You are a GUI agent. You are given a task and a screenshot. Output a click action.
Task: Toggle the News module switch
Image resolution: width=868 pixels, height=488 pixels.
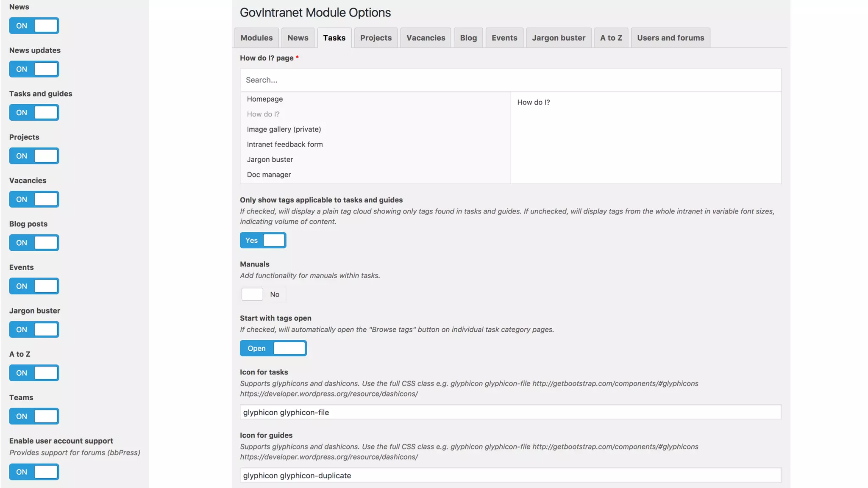pyautogui.click(x=34, y=26)
